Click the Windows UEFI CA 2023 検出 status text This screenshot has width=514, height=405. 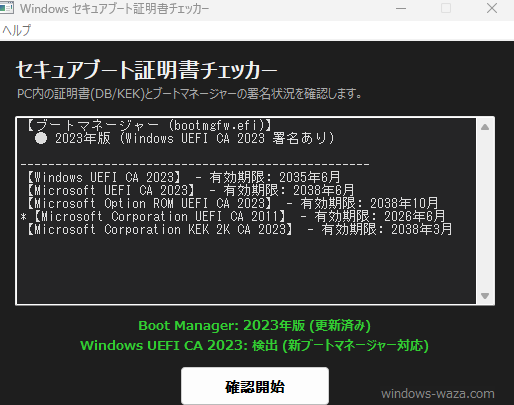(x=254, y=345)
